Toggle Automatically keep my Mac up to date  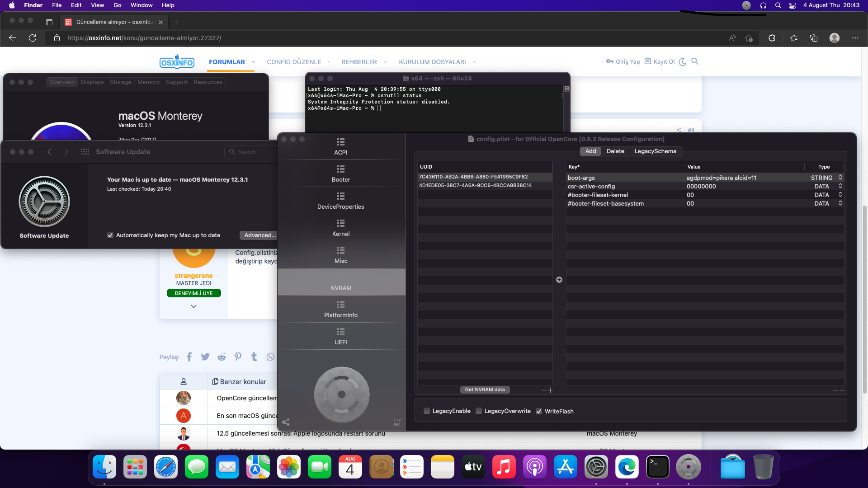(x=110, y=235)
